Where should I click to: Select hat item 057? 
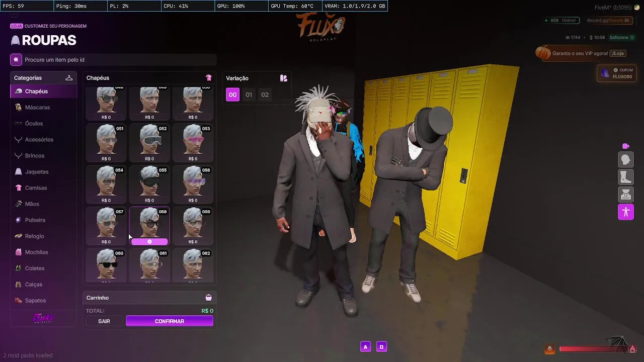[x=106, y=226]
